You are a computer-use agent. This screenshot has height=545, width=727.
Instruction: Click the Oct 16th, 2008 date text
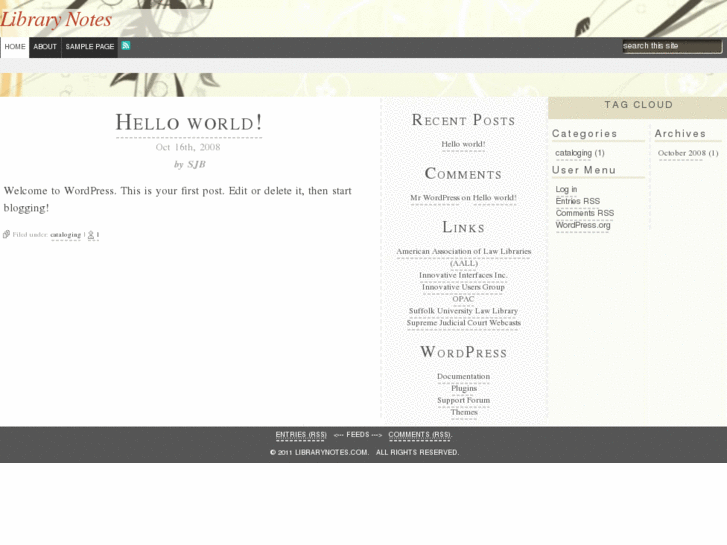click(188, 147)
